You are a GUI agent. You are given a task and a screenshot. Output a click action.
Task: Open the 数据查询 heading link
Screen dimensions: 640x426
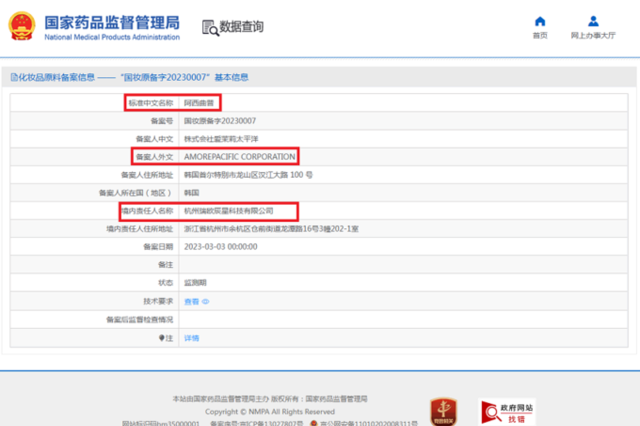click(x=241, y=27)
